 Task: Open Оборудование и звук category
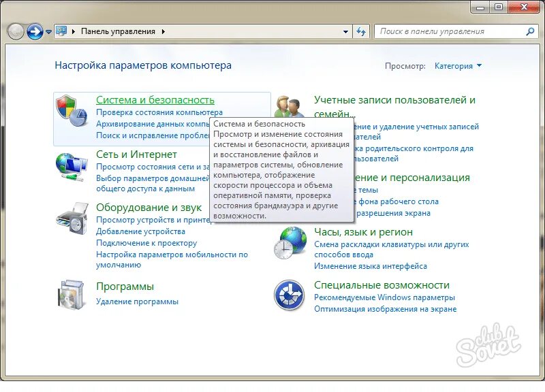149,208
